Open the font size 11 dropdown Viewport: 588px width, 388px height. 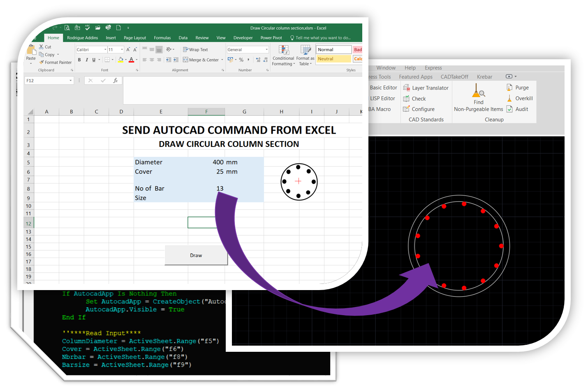pyautogui.click(x=122, y=49)
